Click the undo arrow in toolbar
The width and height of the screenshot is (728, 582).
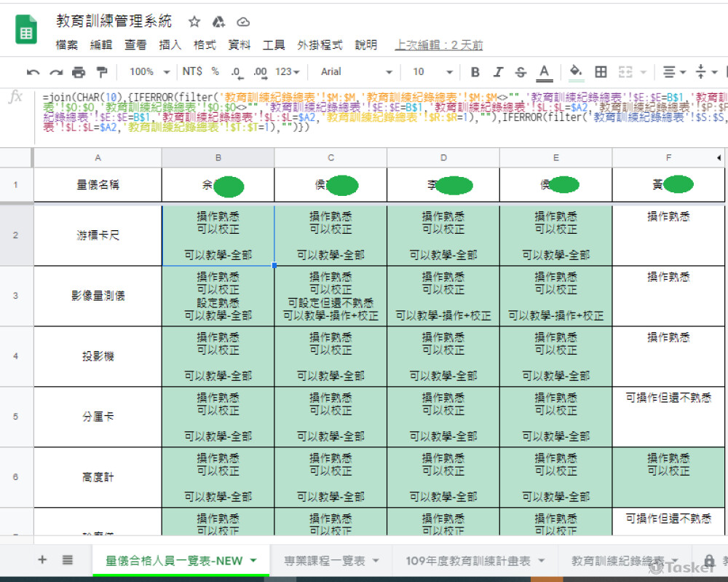pos(33,72)
